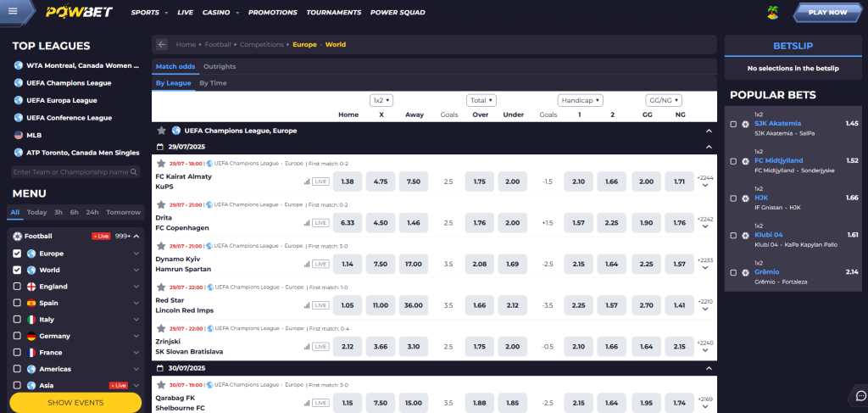Check the Germany checkbox
This screenshot has width=868, height=413.
pos(17,336)
